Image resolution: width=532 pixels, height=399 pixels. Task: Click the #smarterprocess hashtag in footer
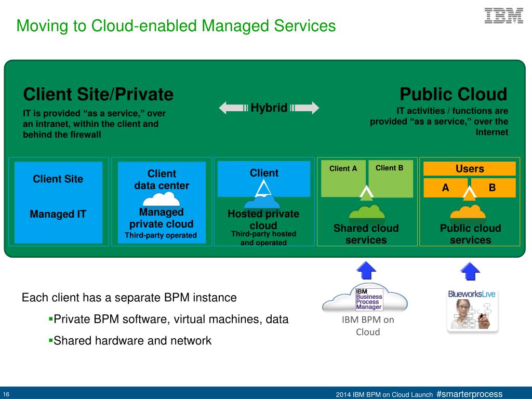coord(470,394)
